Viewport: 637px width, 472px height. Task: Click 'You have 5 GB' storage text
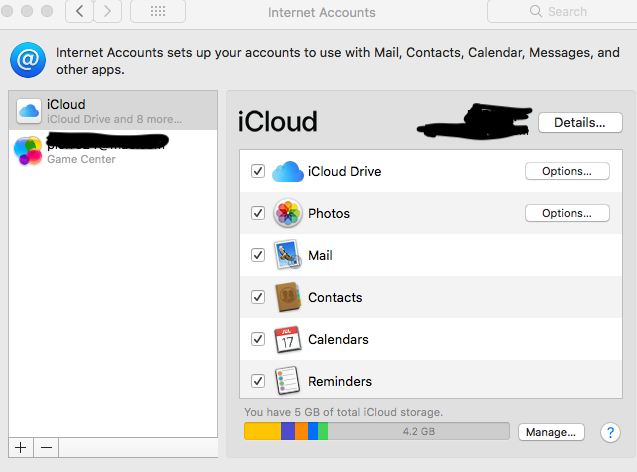pos(343,412)
